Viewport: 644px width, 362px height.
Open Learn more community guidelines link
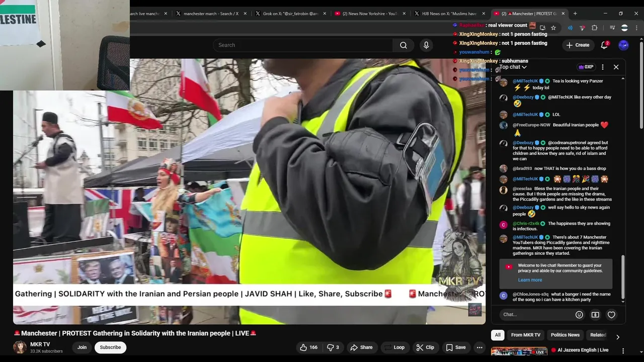pos(530,280)
